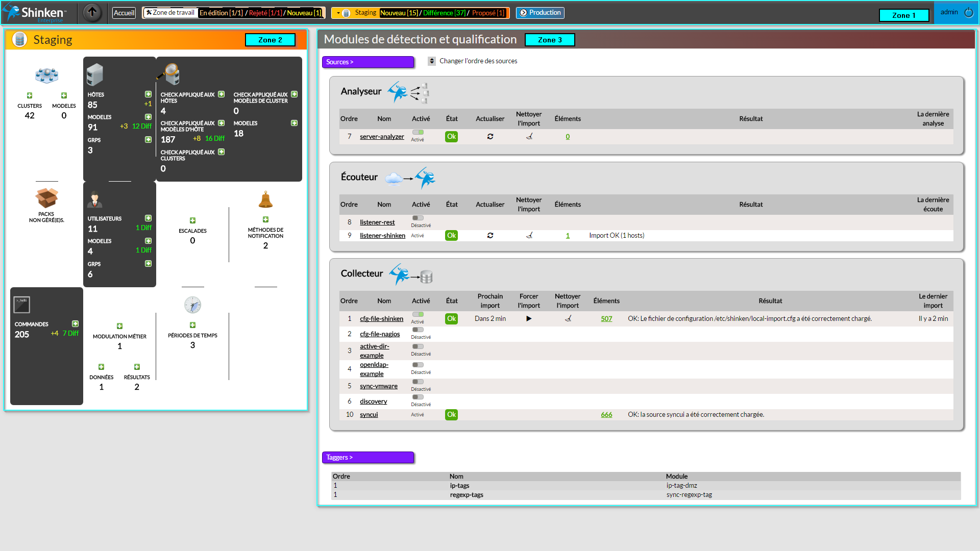Open the Production menu item
The height and width of the screenshot is (551, 980).
point(540,13)
